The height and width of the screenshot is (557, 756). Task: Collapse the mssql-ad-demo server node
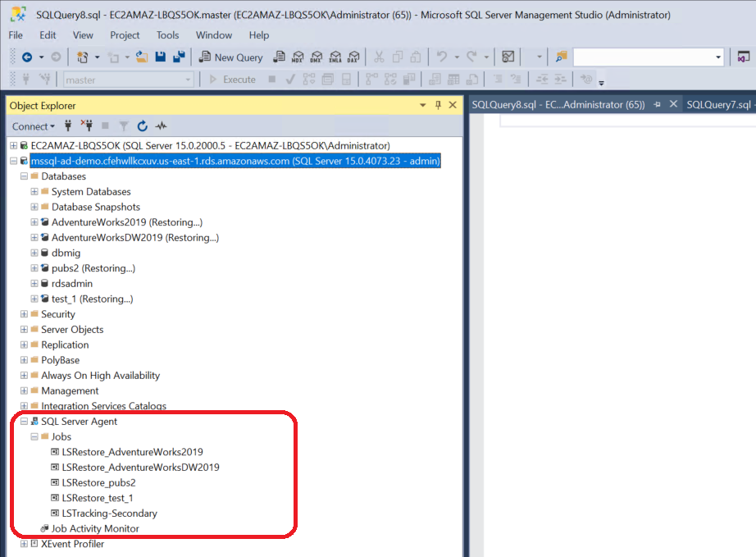coord(13,161)
